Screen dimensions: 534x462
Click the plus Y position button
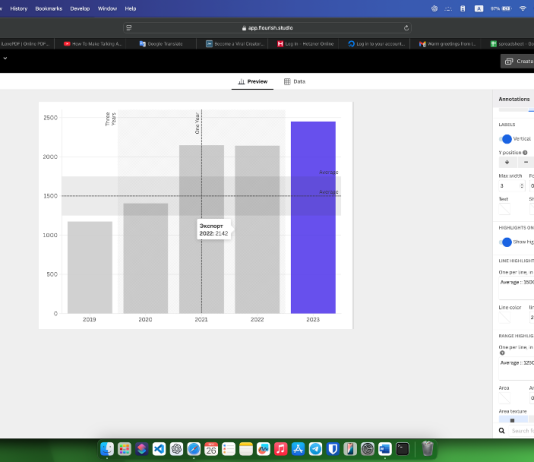point(507,162)
